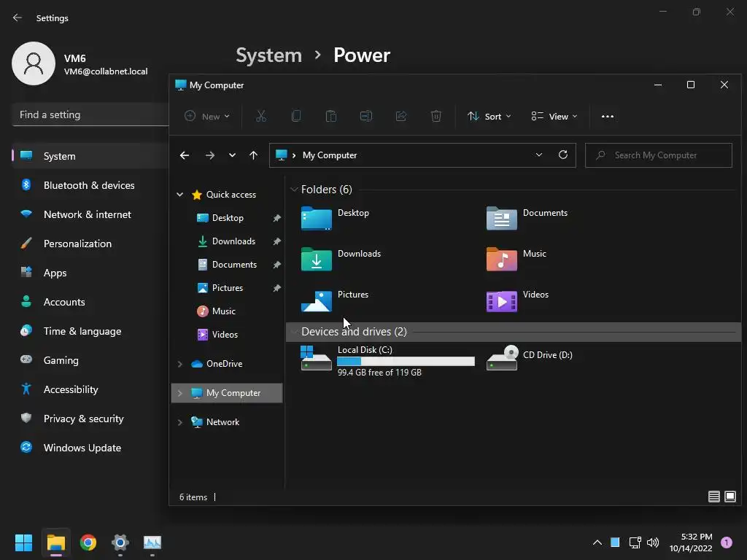This screenshot has width=747, height=560.
Task: Open the Local Disk (C:) drive icon
Action: tap(317, 358)
